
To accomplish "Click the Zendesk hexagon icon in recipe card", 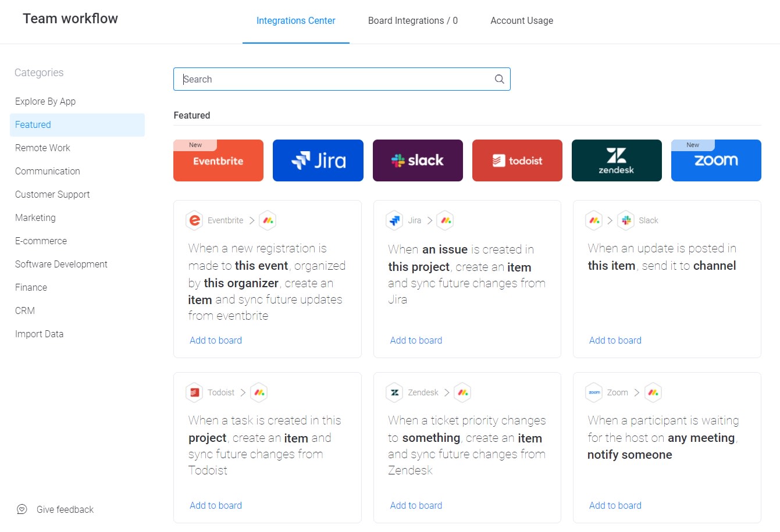I will tap(394, 392).
